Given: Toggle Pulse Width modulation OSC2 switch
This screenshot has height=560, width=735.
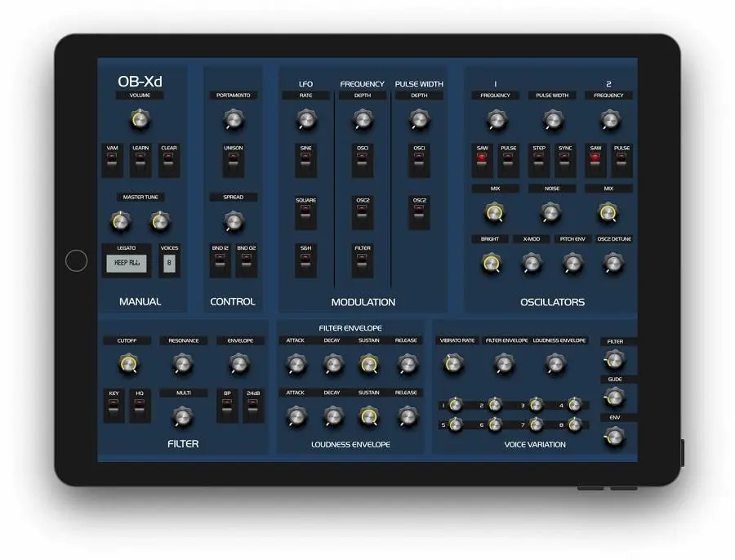Looking at the screenshot, I should (419, 213).
